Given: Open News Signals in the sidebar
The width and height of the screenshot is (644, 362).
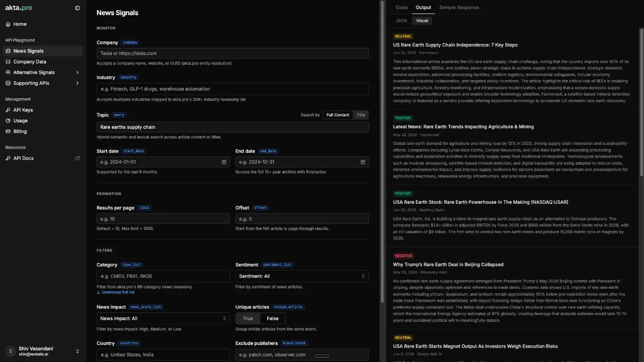Looking at the screenshot, I should pyautogui.click(x=43, y=51).
